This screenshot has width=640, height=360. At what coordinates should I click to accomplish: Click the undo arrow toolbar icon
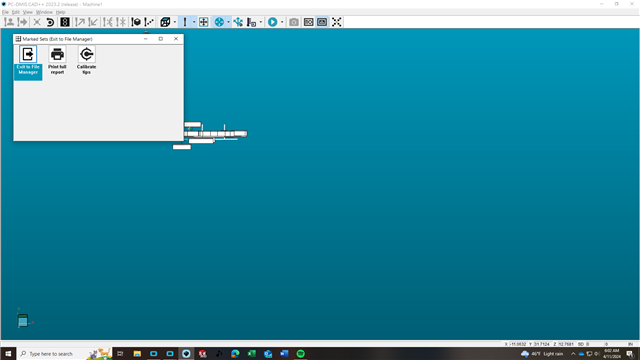[x=50, y=22]
